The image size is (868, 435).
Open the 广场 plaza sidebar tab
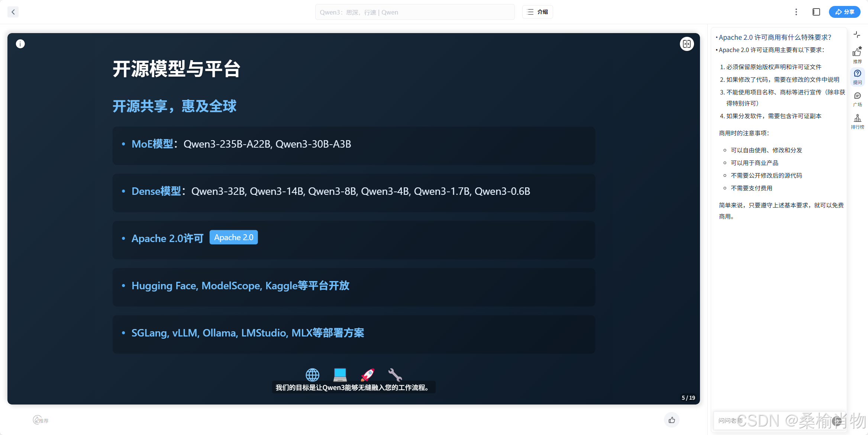(x=857, y=99)
